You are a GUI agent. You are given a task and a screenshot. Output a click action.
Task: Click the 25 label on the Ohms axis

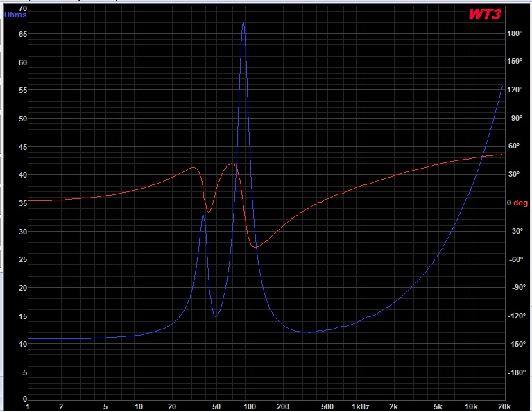click(23, 259)
